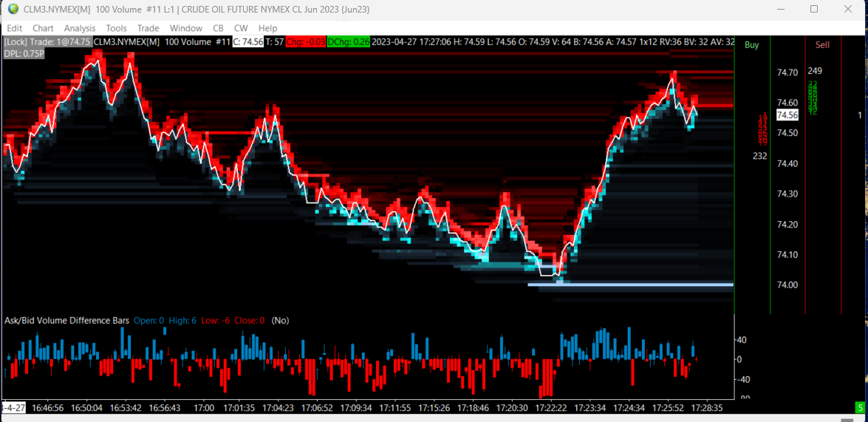
Task: Click the 17:15:26 time axis label
Action: click(434, 408)
